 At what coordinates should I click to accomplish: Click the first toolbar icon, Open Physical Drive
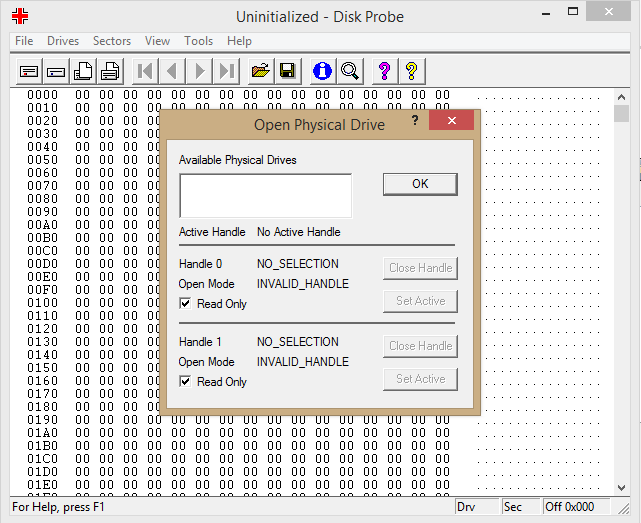point(29,72)
